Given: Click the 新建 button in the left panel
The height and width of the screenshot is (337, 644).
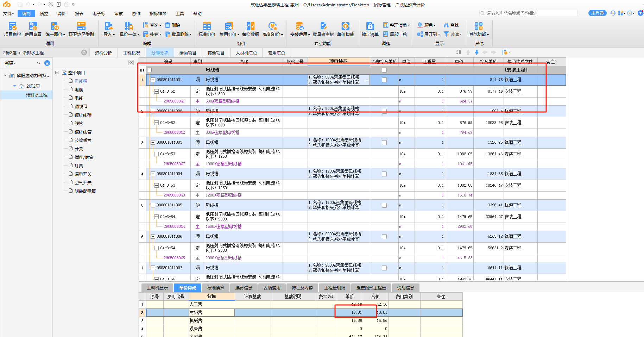Looking at the screenshot, I should click(10, 63).
